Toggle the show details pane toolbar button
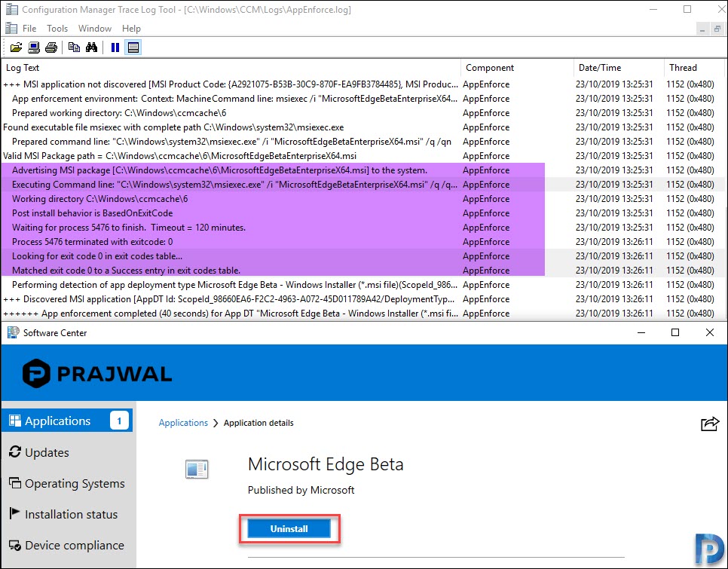 click(x=133, y=47)
